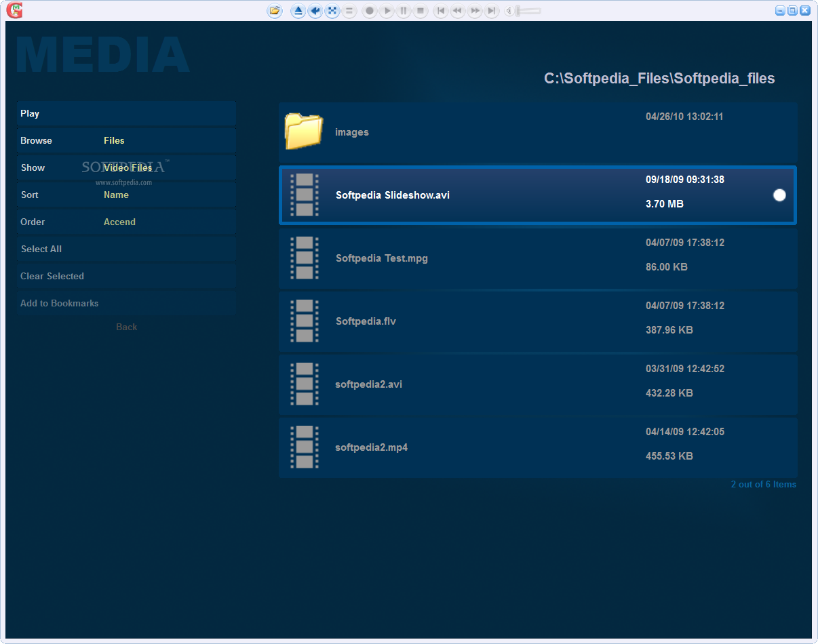Click the 432.28 KB file size
Viewport: 818px width, 644px height.
tap(669, 393)
